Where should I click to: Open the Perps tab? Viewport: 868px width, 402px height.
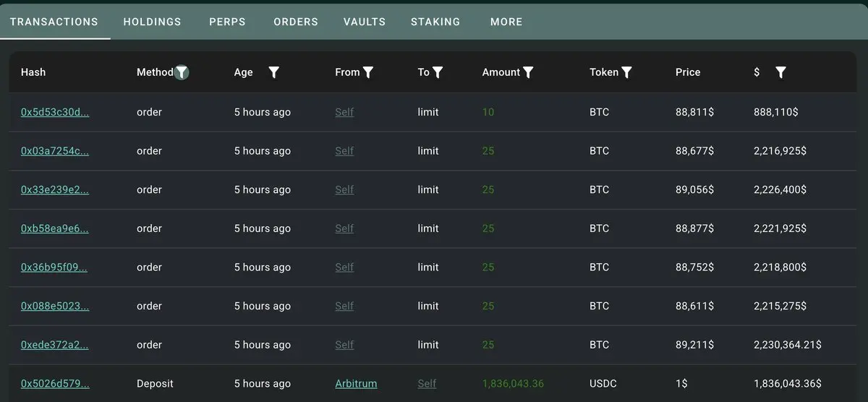(x=227, y=22)
